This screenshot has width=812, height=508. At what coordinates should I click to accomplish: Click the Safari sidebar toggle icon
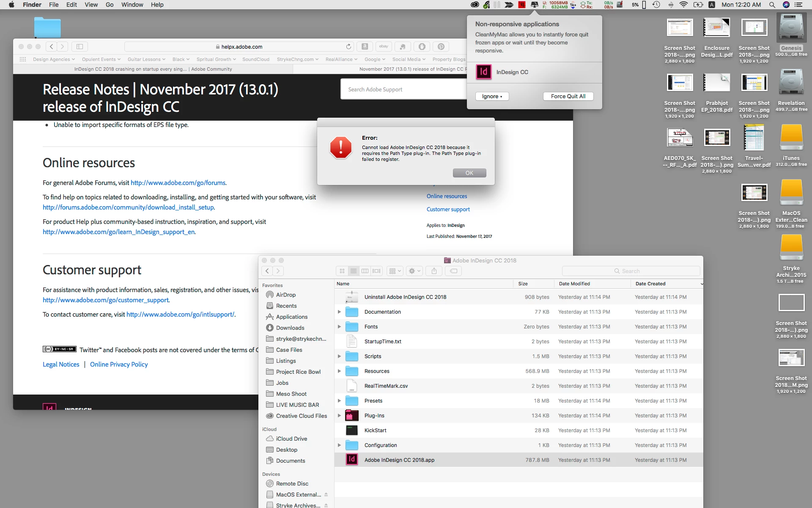coord(80,47)
